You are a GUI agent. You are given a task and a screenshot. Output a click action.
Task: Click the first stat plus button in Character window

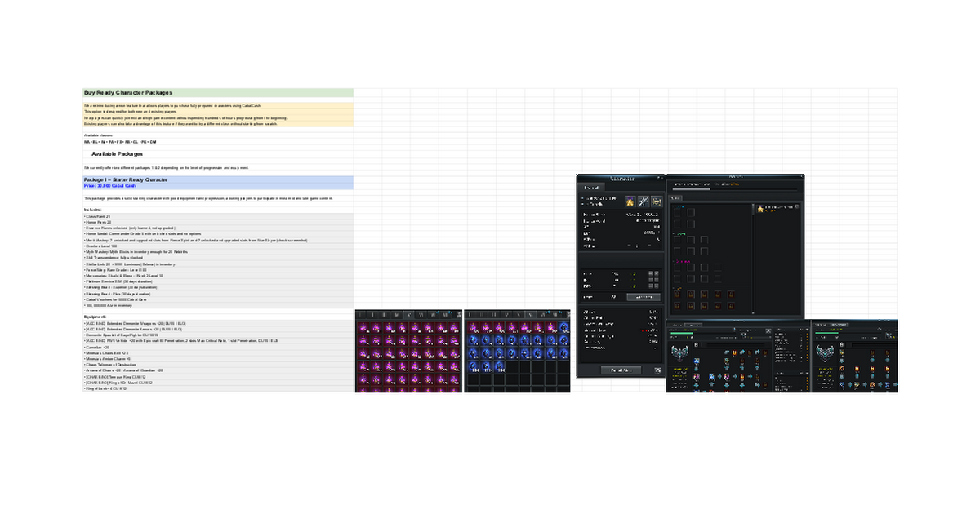[x=649, y=273]
